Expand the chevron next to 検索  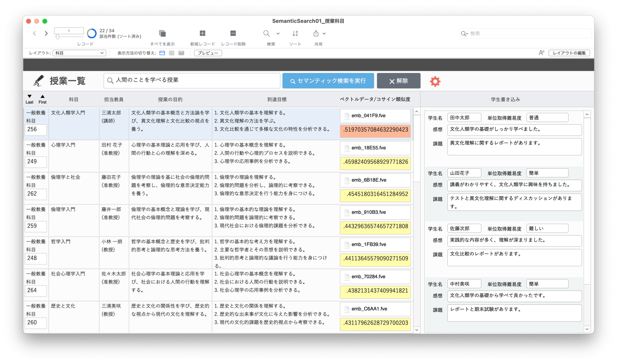[x=278, y=33]
